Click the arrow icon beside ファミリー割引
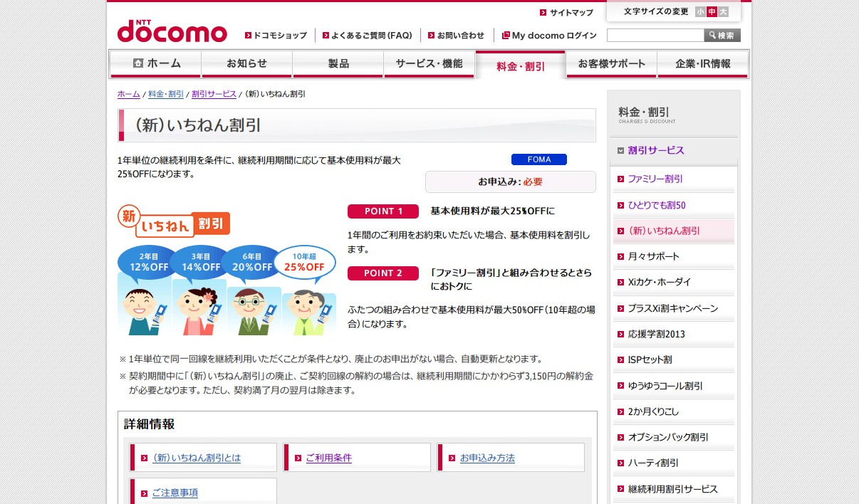Image resolution: width=859 pixels, height=504 pixels. click(620, 179)
